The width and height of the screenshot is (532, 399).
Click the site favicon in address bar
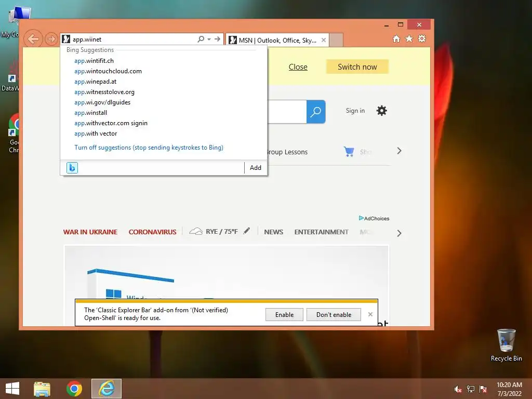tap(66, 39)
